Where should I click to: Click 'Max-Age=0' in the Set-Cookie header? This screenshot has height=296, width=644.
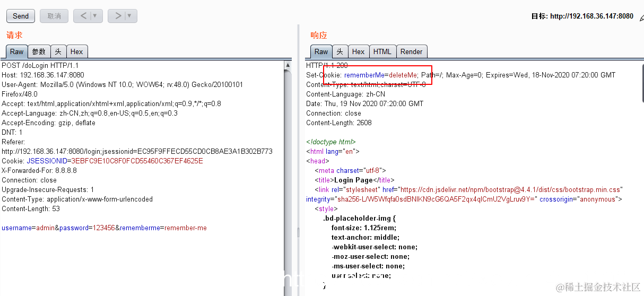[464, 75]
